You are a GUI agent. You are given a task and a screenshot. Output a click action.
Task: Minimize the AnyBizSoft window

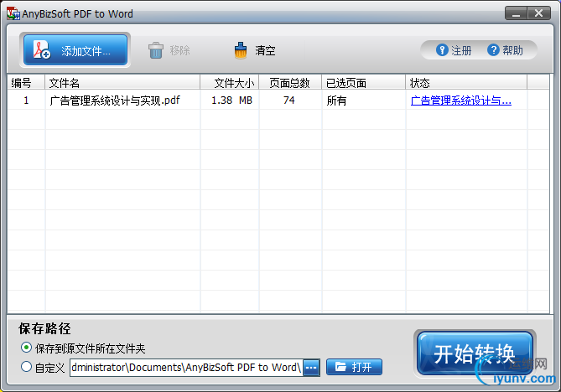click(x=516, y=13)
